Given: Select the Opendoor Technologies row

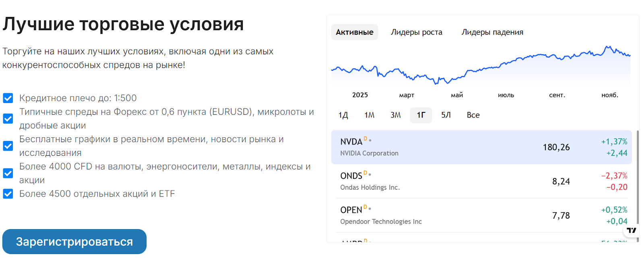Looking at the screenshot, I should click(481, 215).
